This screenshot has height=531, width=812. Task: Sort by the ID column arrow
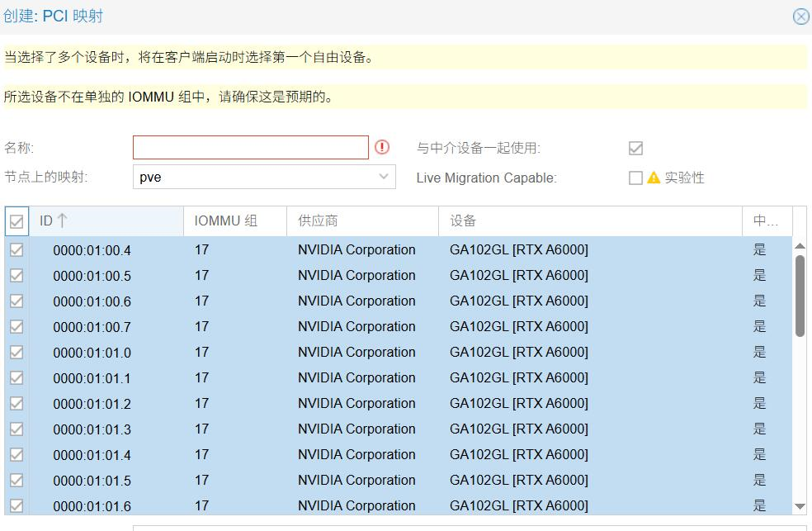(62, 220)
